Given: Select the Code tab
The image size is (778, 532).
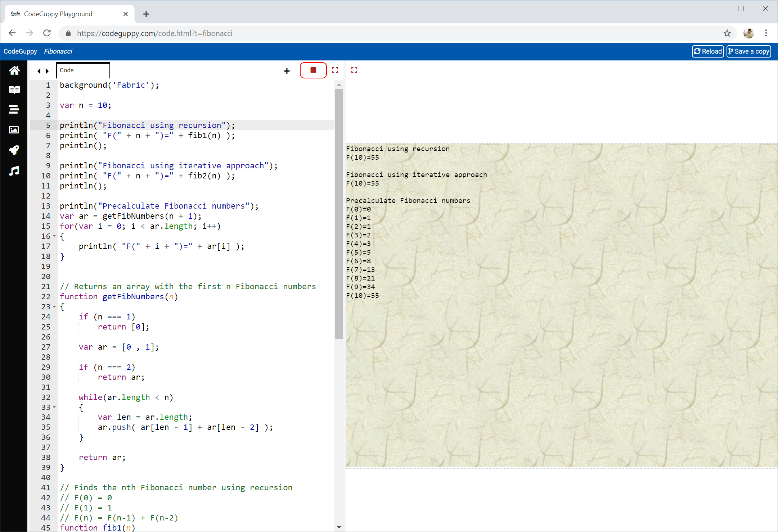Looking at the screenshot, I should [x=83, y=71].
